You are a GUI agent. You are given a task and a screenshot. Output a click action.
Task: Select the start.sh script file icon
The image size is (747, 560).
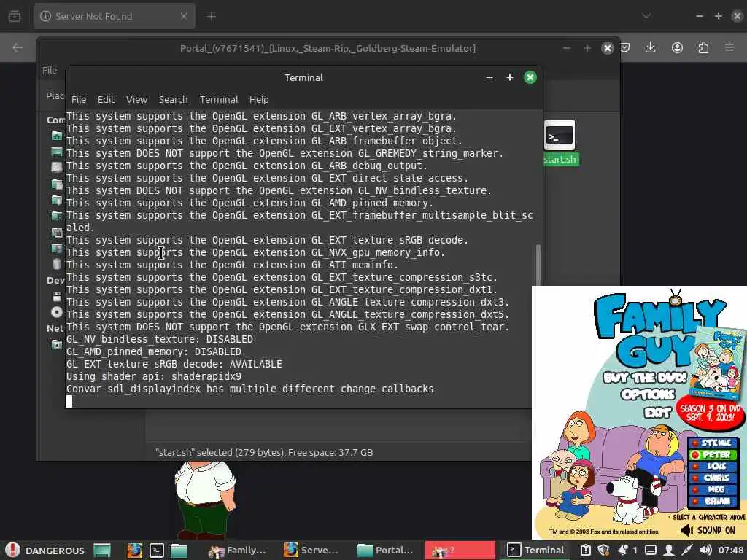click(x=560, y=136)
